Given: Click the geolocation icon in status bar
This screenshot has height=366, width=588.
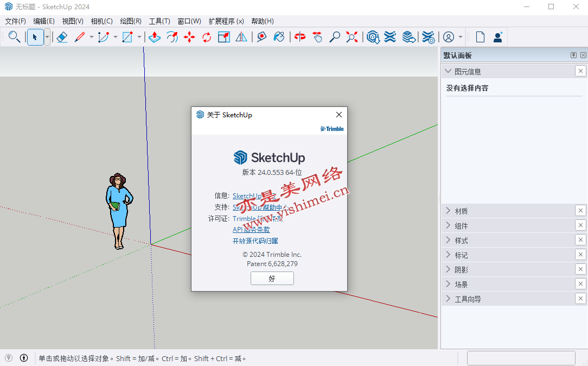Looking at the screenshot, I should [9, 358].
